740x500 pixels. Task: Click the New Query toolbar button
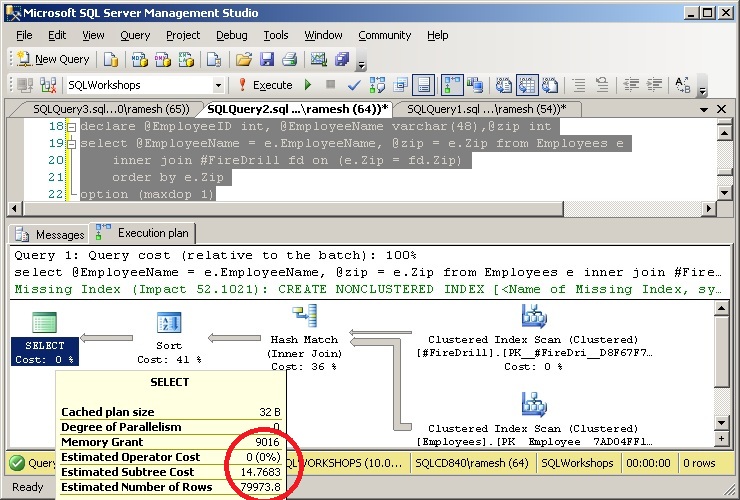[53, 59]
